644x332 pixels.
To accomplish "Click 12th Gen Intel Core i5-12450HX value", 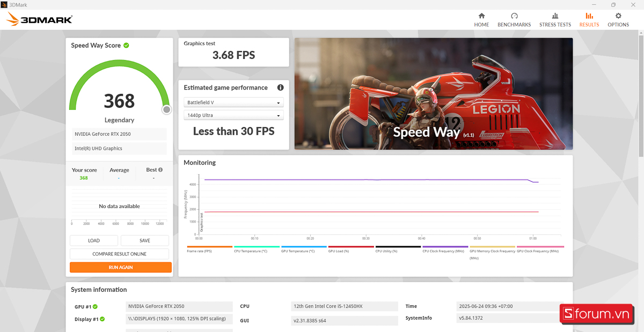I will click(x=345, y=306).
